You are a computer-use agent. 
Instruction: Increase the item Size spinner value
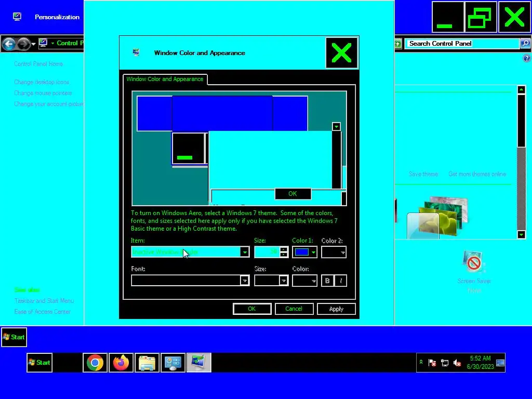284,249
